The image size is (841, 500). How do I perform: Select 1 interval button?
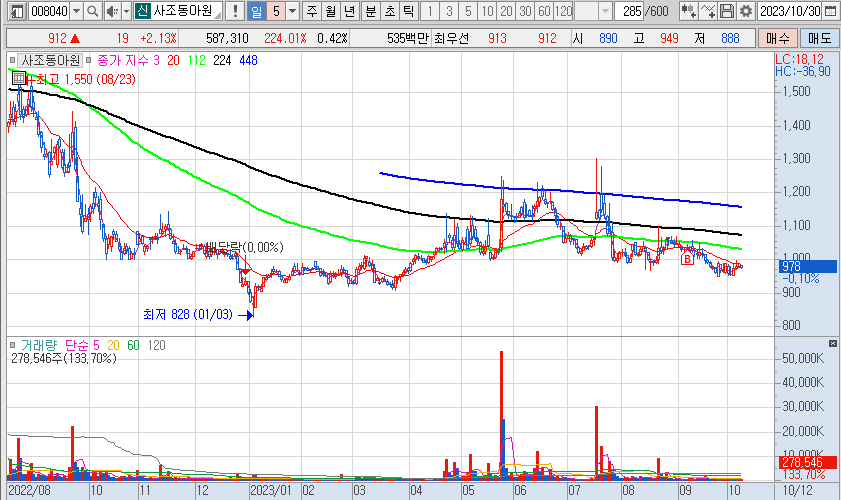click(x=430, y=11)
